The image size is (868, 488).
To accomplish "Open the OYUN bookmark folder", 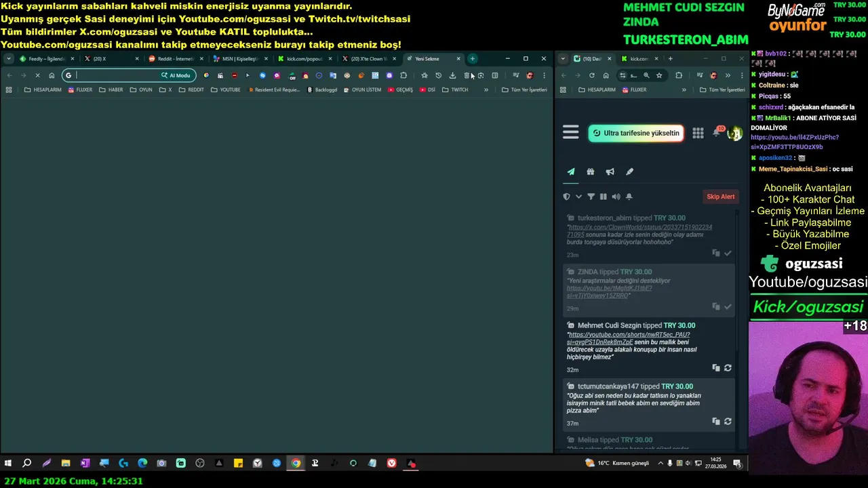I will 141,89.
